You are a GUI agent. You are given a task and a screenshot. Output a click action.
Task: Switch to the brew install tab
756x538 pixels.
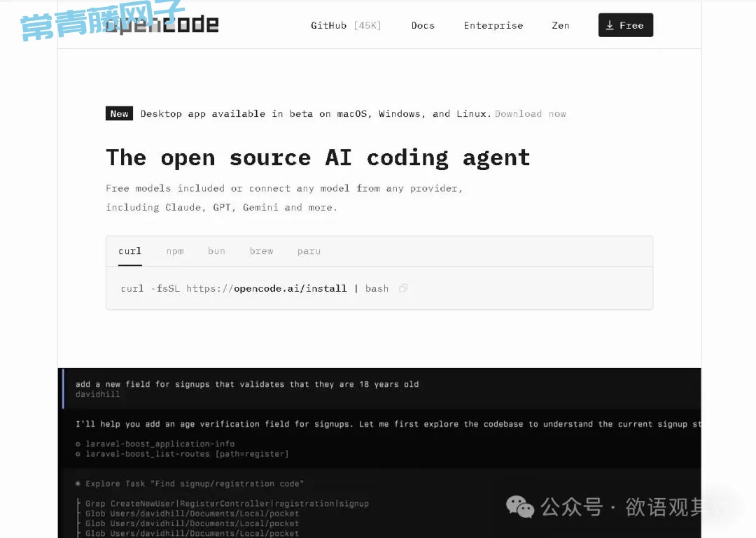[x=261, y=251]
